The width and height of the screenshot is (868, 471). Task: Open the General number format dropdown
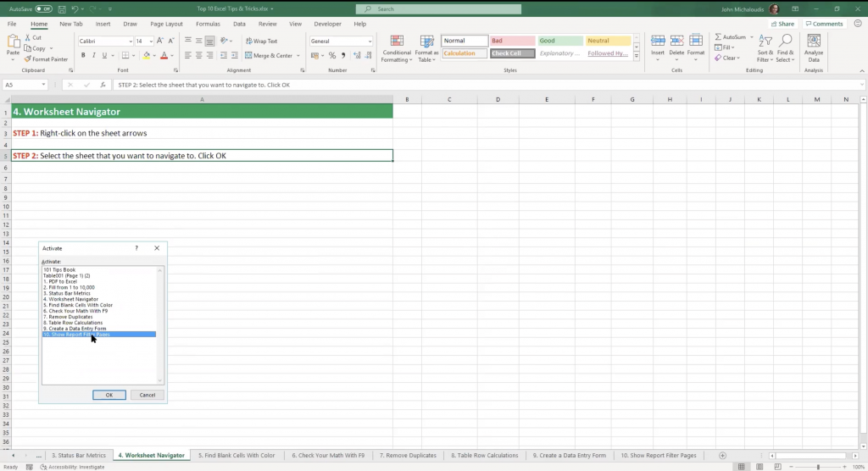[x=370, y=42]
